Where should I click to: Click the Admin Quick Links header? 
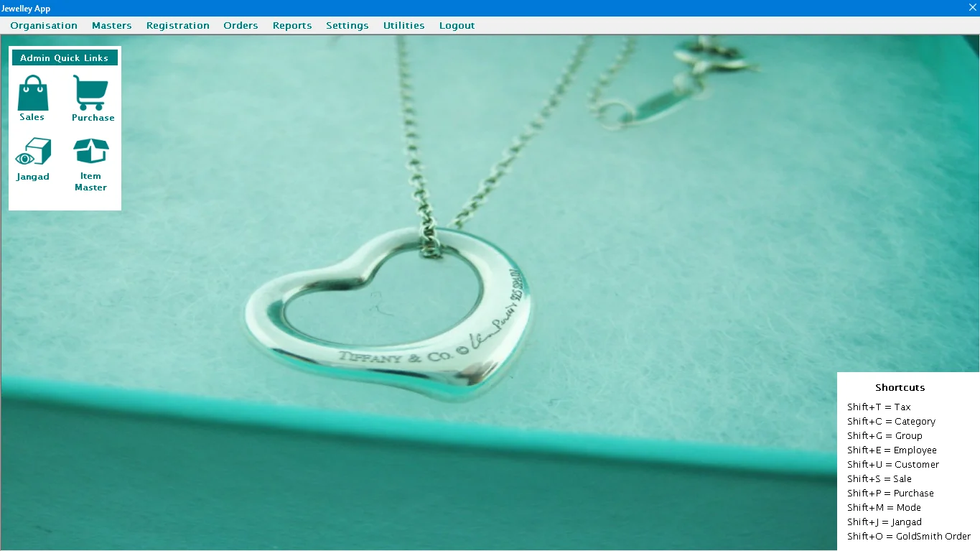65,57
